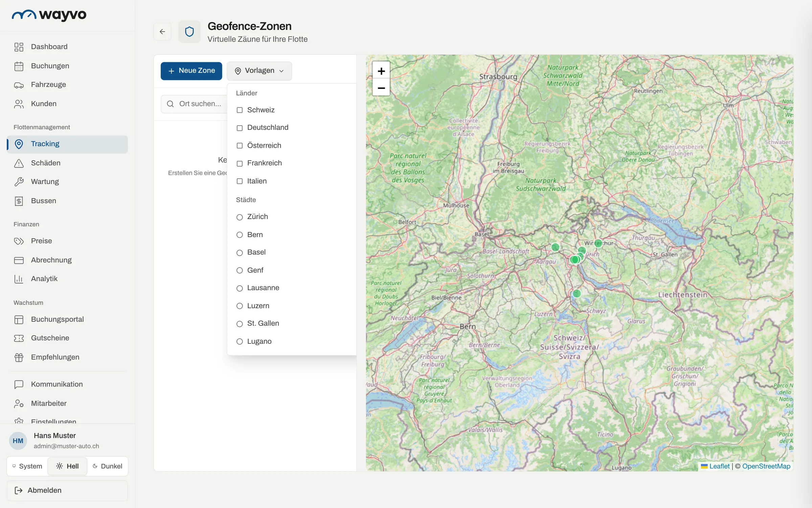This screenshot has height=508, width=812.
Task: Check the Deutschland checkbox
Action: 240,128
